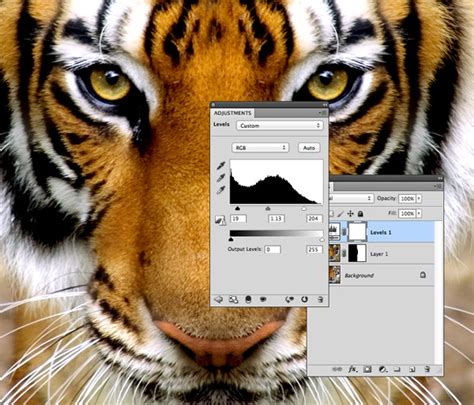Collapse Layers panel double-arrow
This screenshot has height=405, width=474.
point(439,178)
